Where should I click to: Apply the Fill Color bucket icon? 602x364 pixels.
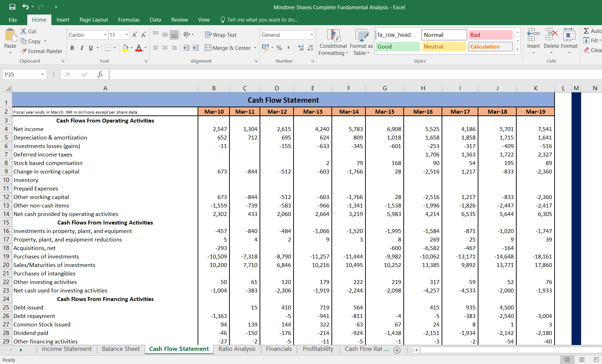[x=125, y=47]
